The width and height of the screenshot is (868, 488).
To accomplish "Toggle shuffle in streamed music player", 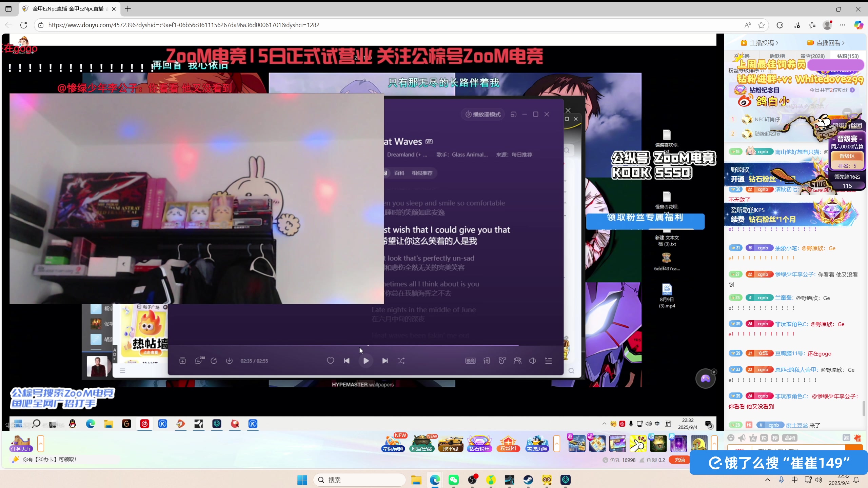I will (x=401, y=361).
